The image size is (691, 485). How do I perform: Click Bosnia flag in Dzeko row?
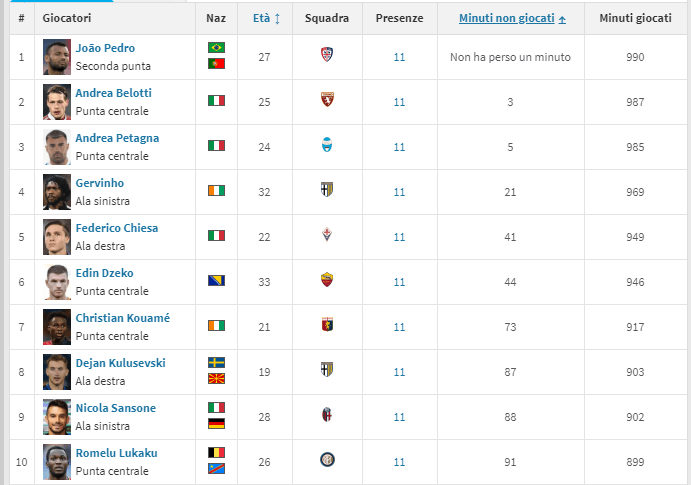click(216, 280)
